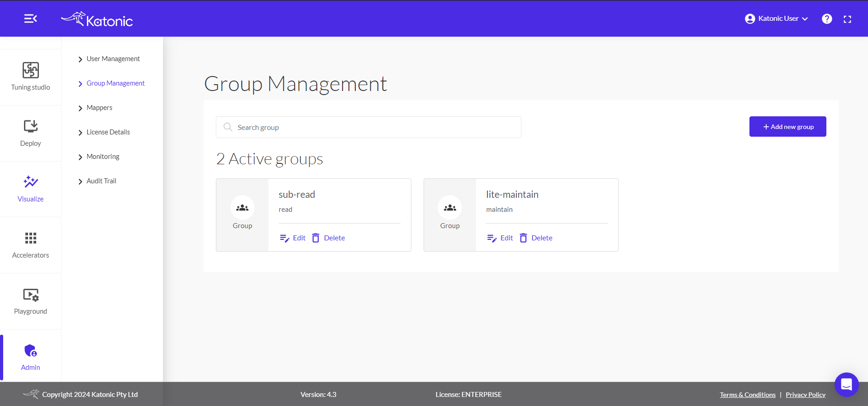This screenshot has height=406, width=868.
Task: Click 'License: ENTERPRISE' footer text
Action: (468, 395)
